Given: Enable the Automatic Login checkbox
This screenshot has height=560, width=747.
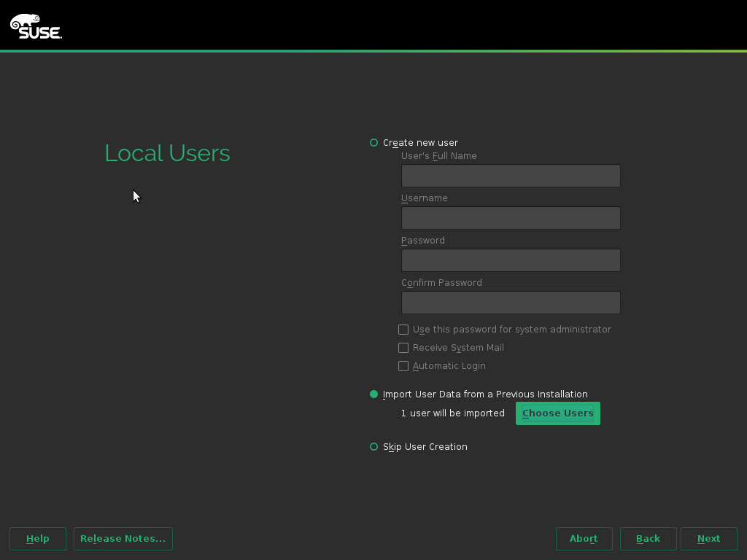Looking at the screenshot, I should click(x=403, y=366).
